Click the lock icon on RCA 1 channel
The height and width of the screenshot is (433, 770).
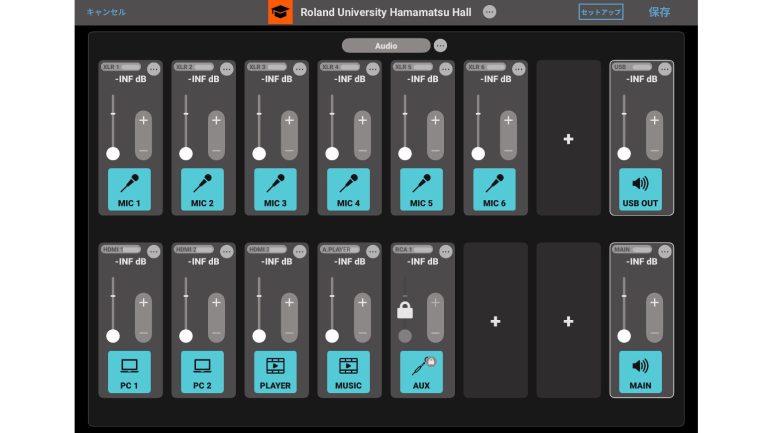(x=405, y=310)
